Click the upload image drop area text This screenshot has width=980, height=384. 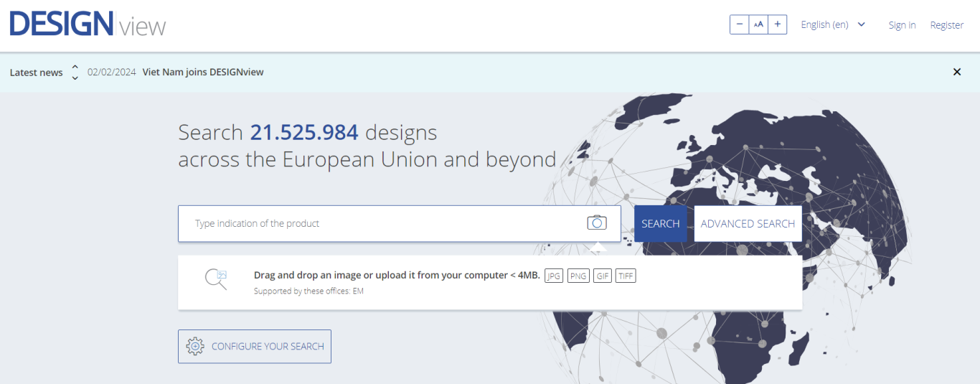click(397, 275)
